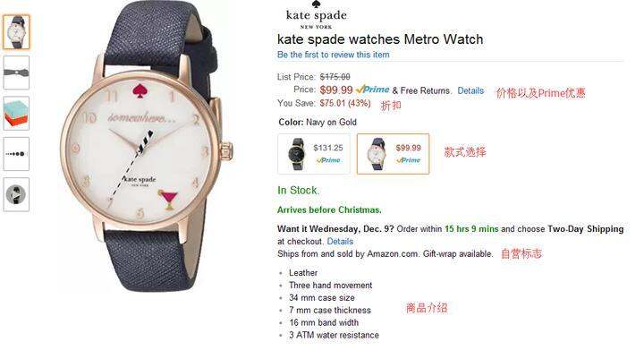
Task: Click the Prime badge in black watch option
Action: pyautogui.click(x=328, y=160)
